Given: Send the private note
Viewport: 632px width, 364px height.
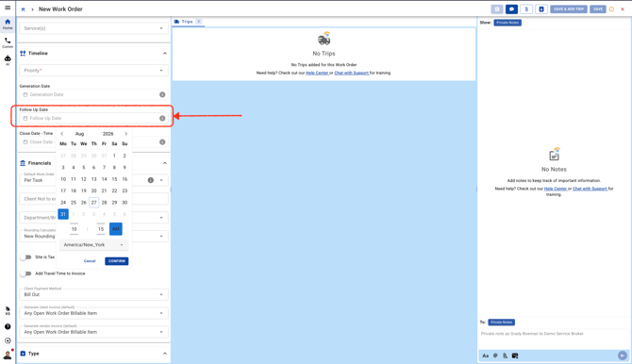Looking at the screenshot, I should (x=623, y=356).
